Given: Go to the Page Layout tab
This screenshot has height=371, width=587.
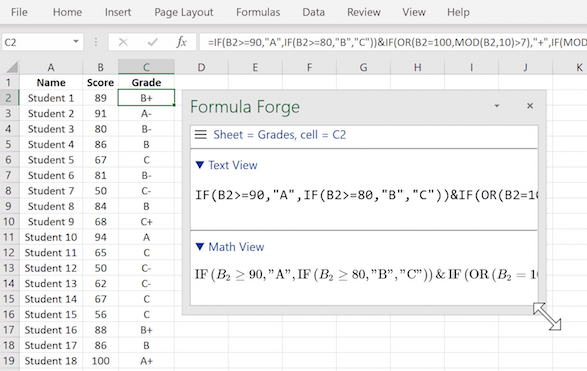Looking at the screenshot, I should point(184,12).
